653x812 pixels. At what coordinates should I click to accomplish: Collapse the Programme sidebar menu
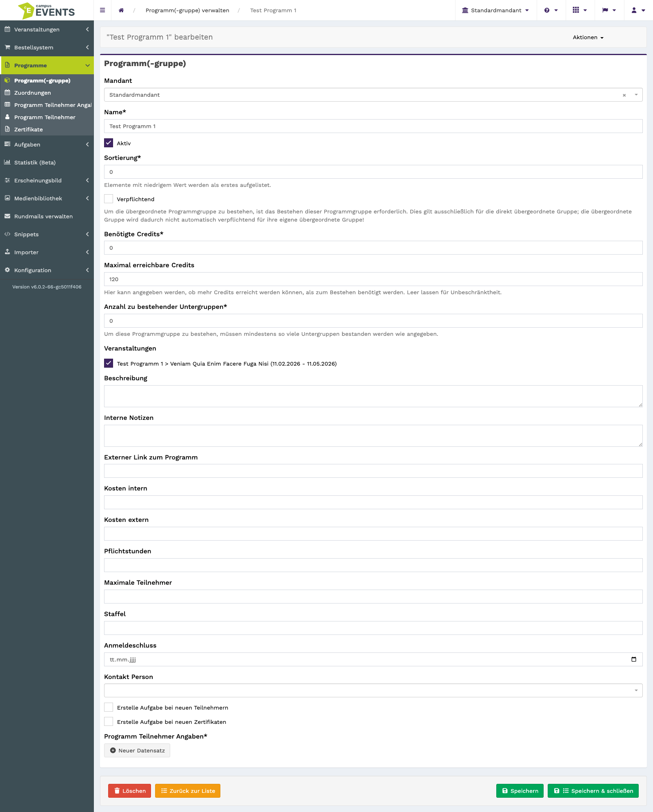[47, 65]
